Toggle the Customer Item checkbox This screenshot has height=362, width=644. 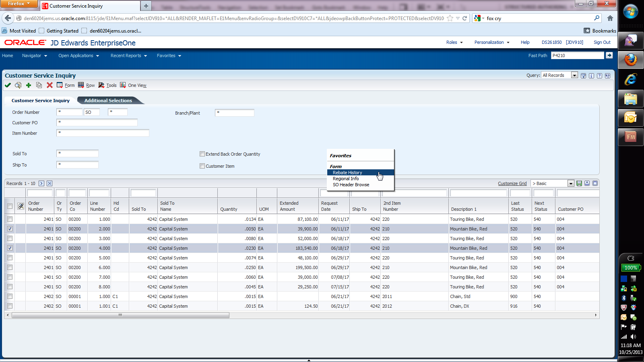[x=202, y=166]
